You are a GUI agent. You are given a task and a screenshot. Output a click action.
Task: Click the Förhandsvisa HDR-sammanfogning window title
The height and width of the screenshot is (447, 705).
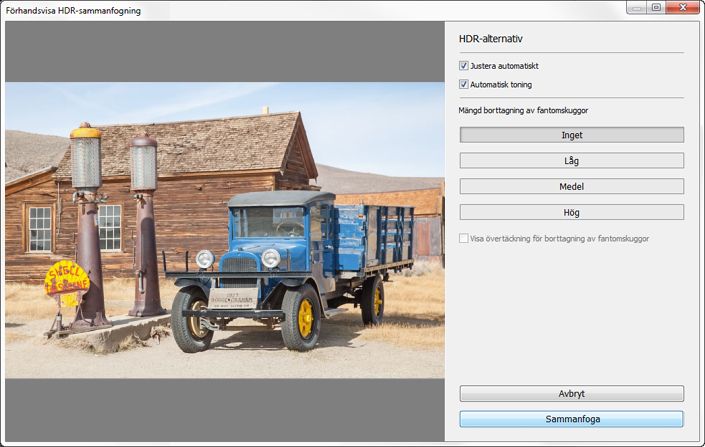pyautogui.click(x=73, y=10)
